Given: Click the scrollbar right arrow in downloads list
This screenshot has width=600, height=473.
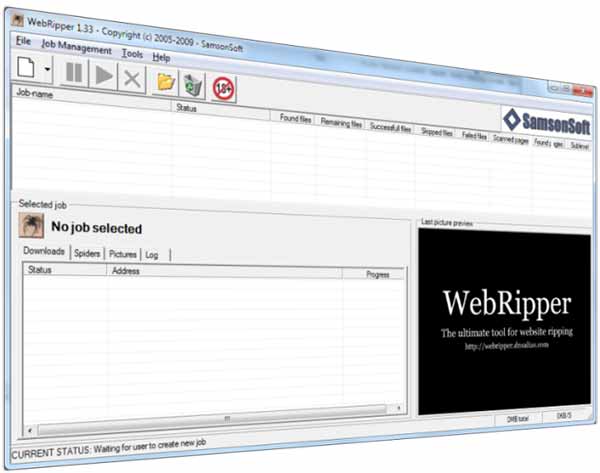Looking at the screenshot, I should 398,408.
